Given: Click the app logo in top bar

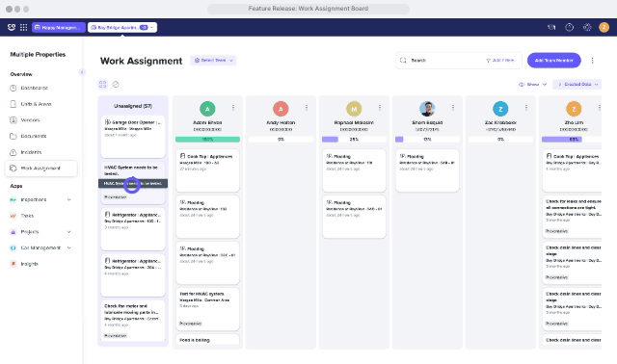Looking at the screenshot, I should 12,27.
